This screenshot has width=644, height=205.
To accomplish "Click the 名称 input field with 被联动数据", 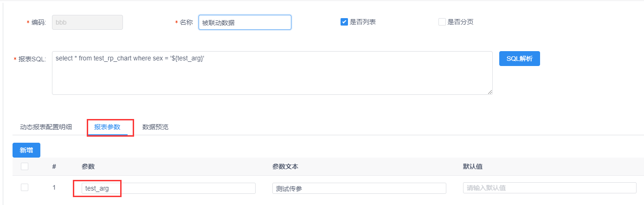I will coord(245,22).
